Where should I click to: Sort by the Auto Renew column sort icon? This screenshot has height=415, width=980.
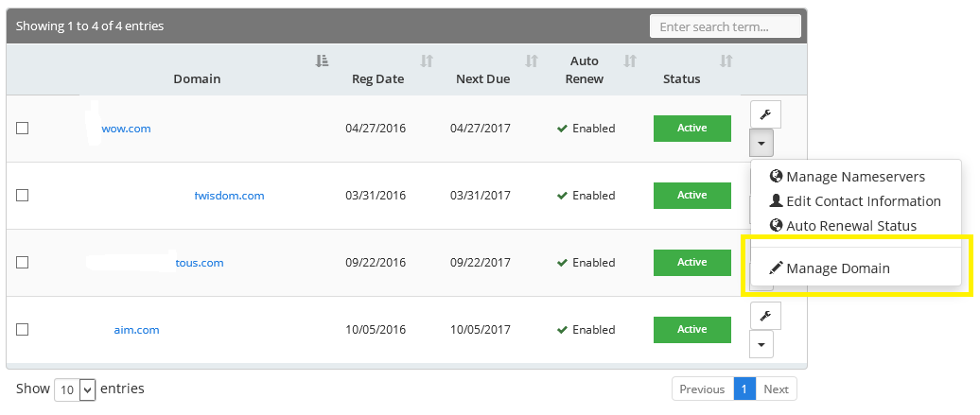(x=630, y=61)
